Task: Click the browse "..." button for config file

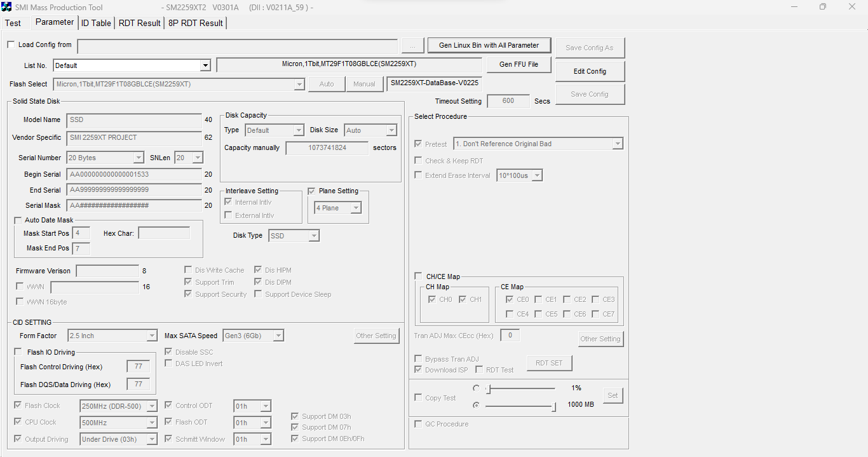Action: point(412,46)
